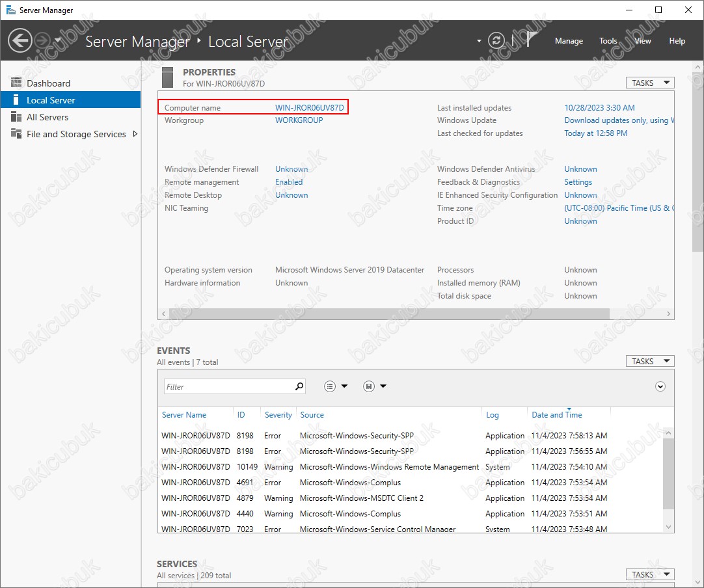Click the Dashboard grid icon
This screenshot has height=588, width=704.
(x=16, y=83)
